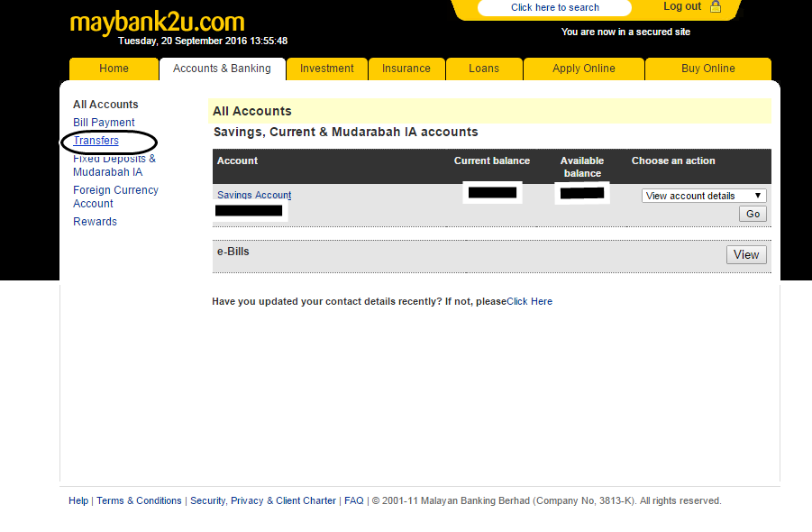The image size is (812, 532).
Task: Click the Malayan Banking Berhad copyright text
Action: (546, 501)
